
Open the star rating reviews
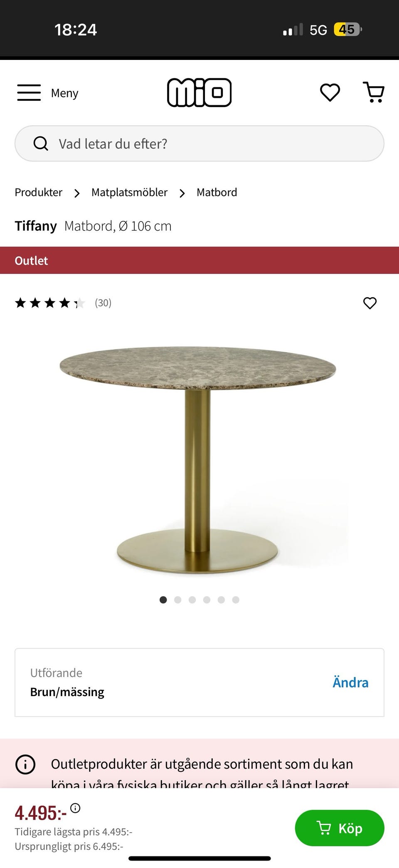pos(63,303)
